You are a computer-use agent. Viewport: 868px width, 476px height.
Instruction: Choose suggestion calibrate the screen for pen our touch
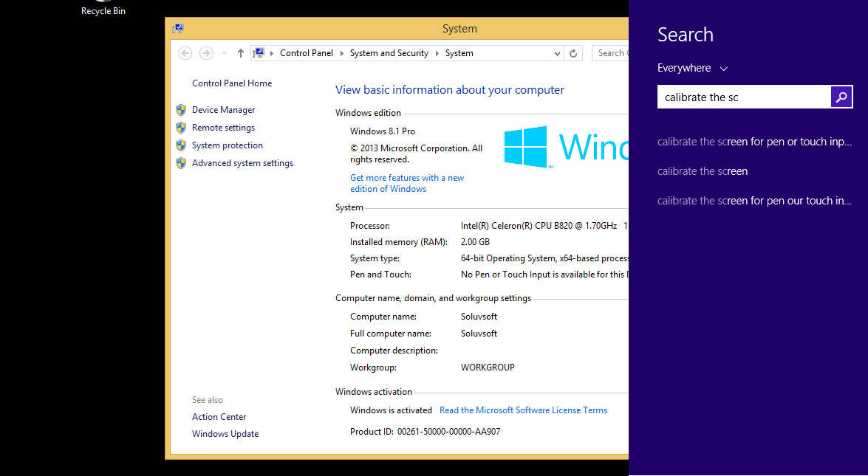pyautogui.click(x=754, y=201)
